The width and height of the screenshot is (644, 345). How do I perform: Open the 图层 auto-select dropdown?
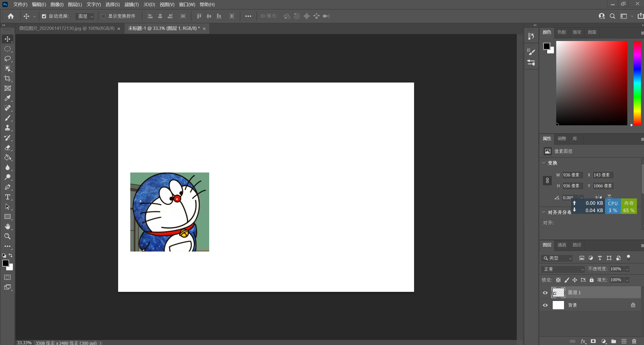[x=85, y=16]
